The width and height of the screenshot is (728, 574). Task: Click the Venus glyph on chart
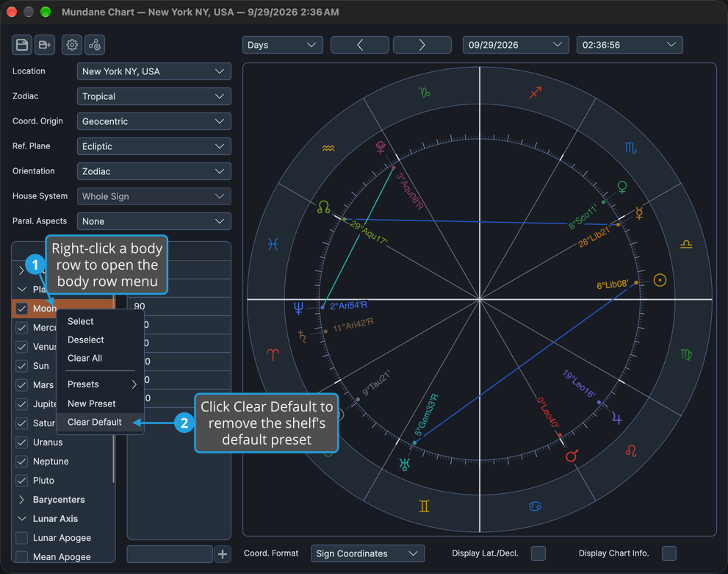621,187
